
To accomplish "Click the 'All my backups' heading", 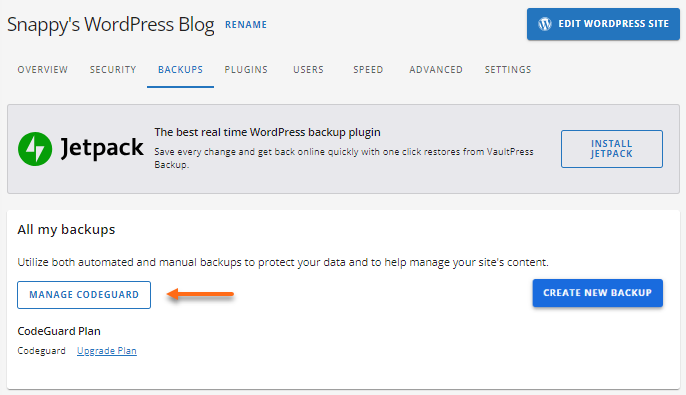I will coord(66,230).
